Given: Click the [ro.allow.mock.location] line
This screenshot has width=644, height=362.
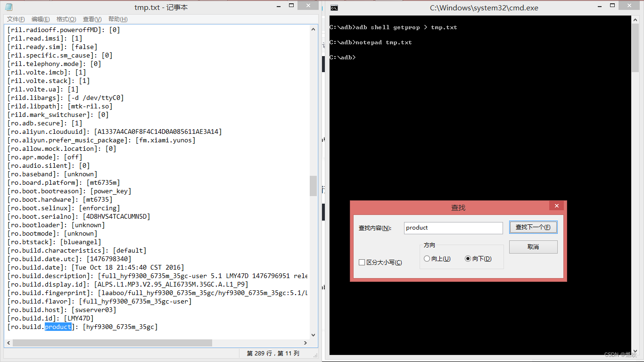Looking at the screenshot, I should 62,148.
